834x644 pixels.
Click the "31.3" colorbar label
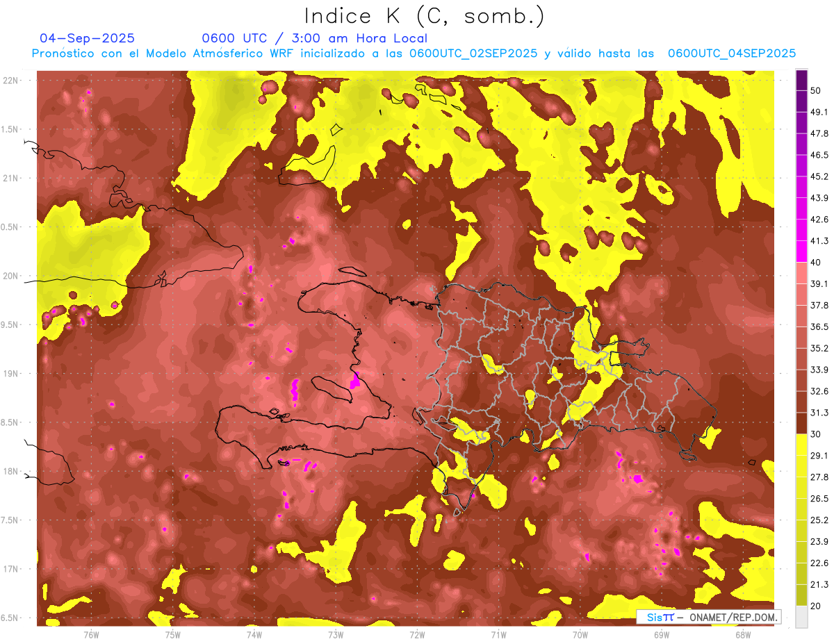click(x=819, y=413)
